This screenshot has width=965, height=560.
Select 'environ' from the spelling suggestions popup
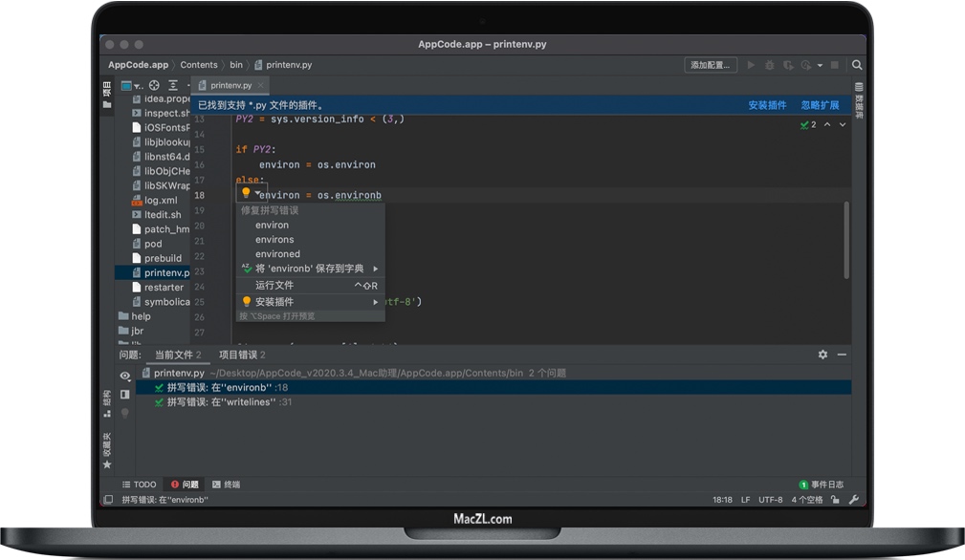click(x=272, y=225)
